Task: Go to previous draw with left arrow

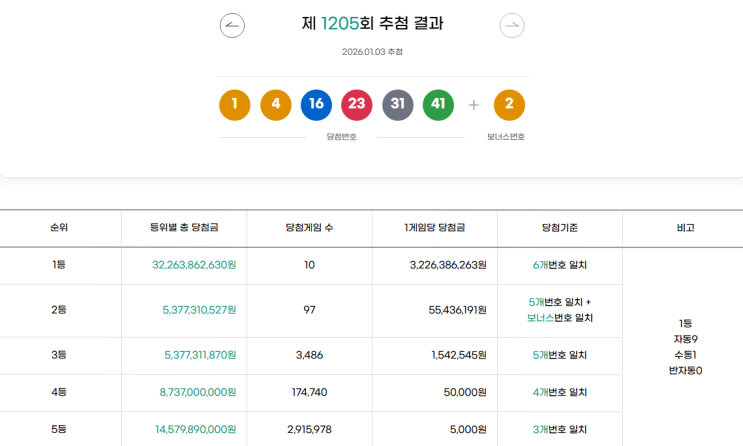Action: point(232,26)
